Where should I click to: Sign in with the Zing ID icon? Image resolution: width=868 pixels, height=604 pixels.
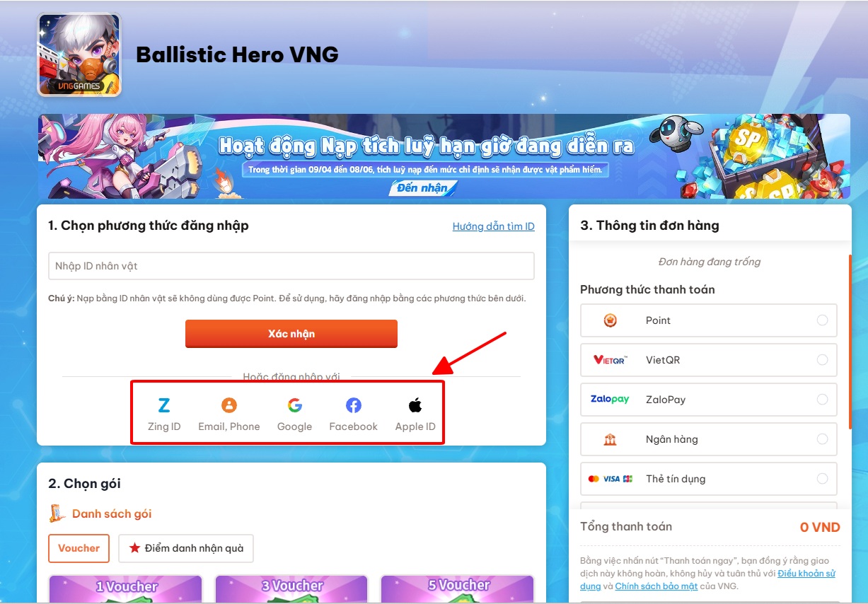(x=163, y=405)
